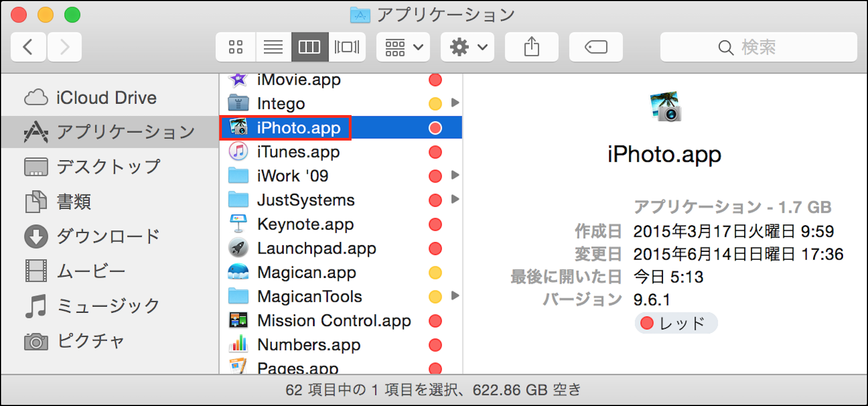The height and width of the screenshot is (406, 868).
Task: Click the JustSystems folder icon
Action: pyautogui.click(x=238, y=200)
